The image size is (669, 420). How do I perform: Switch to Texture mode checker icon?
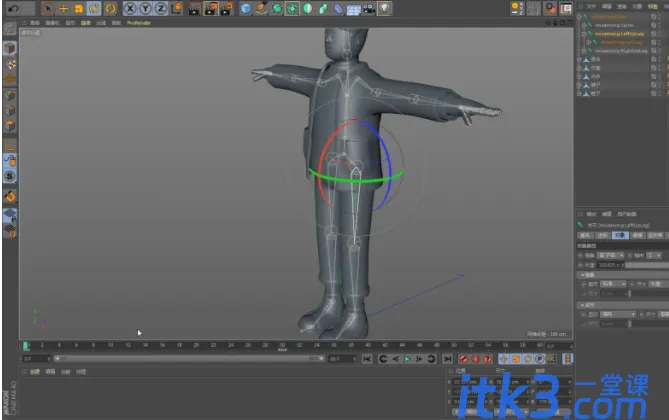(10, 64)
